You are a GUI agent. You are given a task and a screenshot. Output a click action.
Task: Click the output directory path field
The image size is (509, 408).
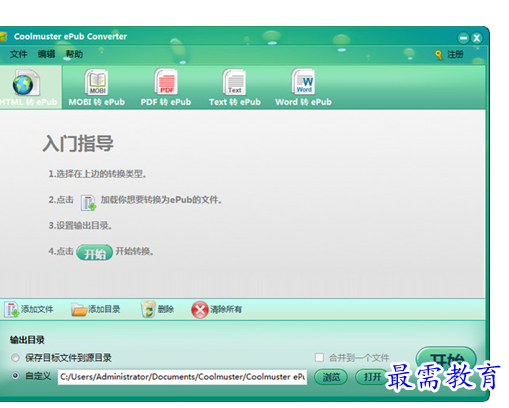pyautogui.click(x=182, y=377)
